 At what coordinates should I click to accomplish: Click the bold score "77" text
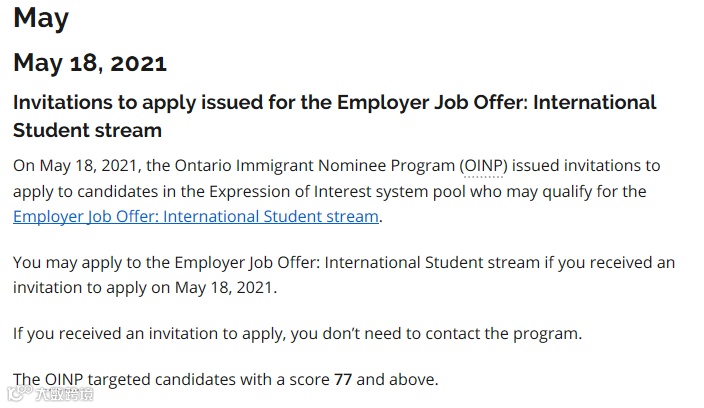click(343, 379)
